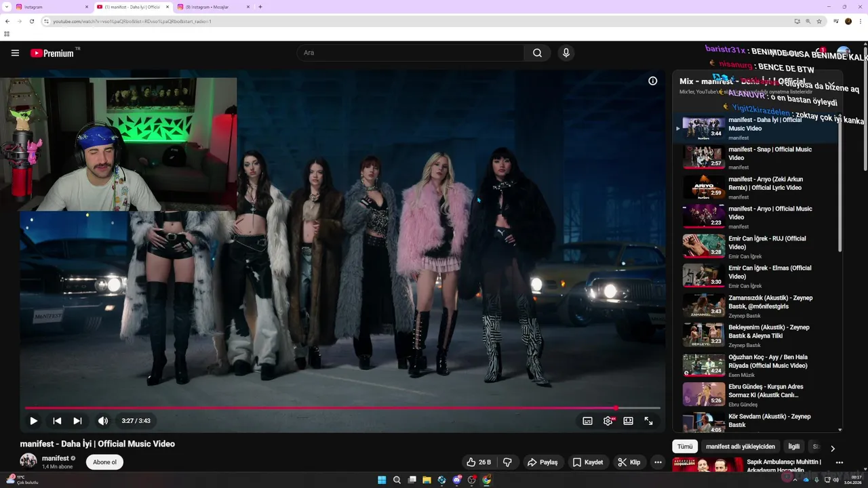Go back in browser history
Viewport: 868px width, 488px height.
7,21
